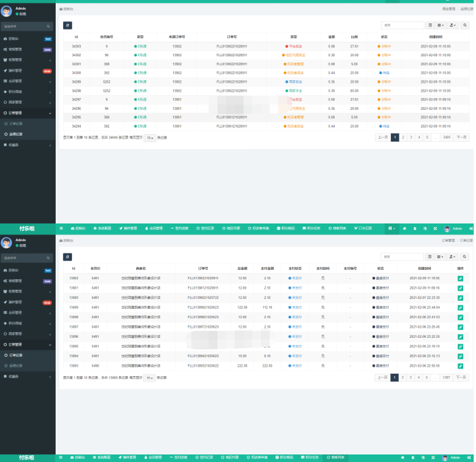476x462 pixels.
Task: Click the hamburger menu icon beside 付乐啦 logo
Action: point(61,228)
